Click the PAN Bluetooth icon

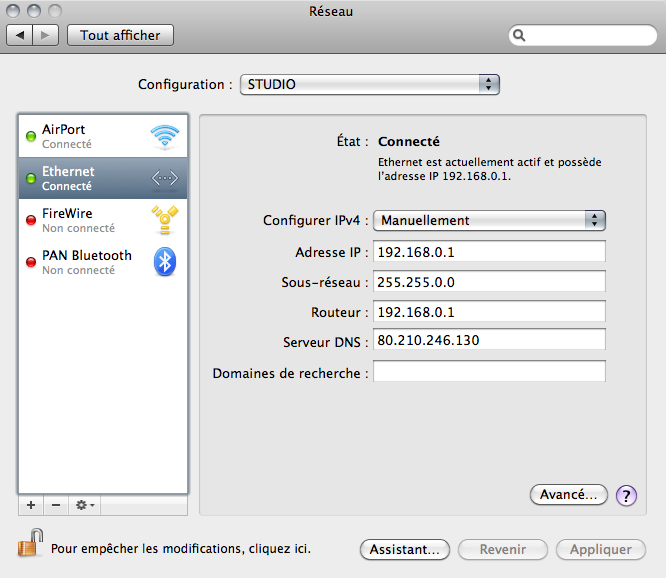tap(164, 262)
